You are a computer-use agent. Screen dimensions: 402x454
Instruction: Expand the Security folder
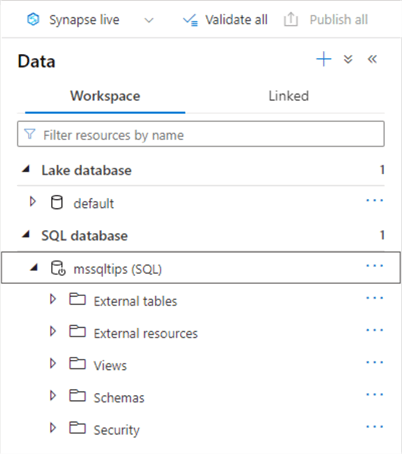point(53,428)
